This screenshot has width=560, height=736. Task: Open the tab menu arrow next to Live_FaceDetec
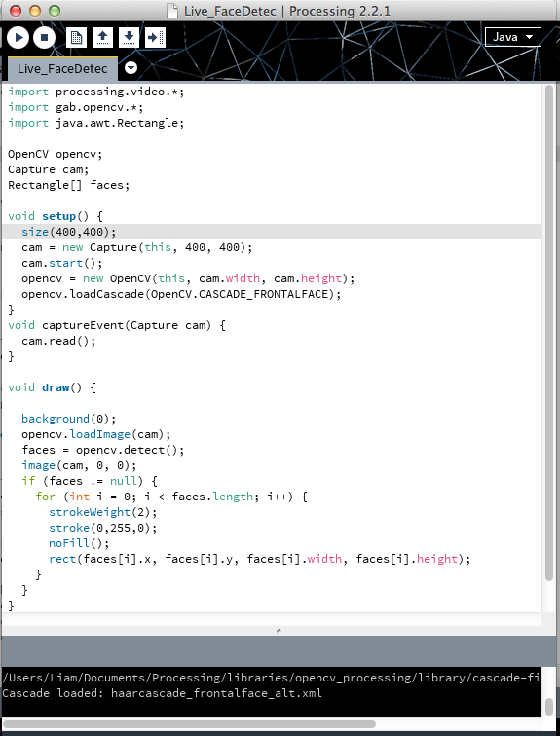[131, 68]
